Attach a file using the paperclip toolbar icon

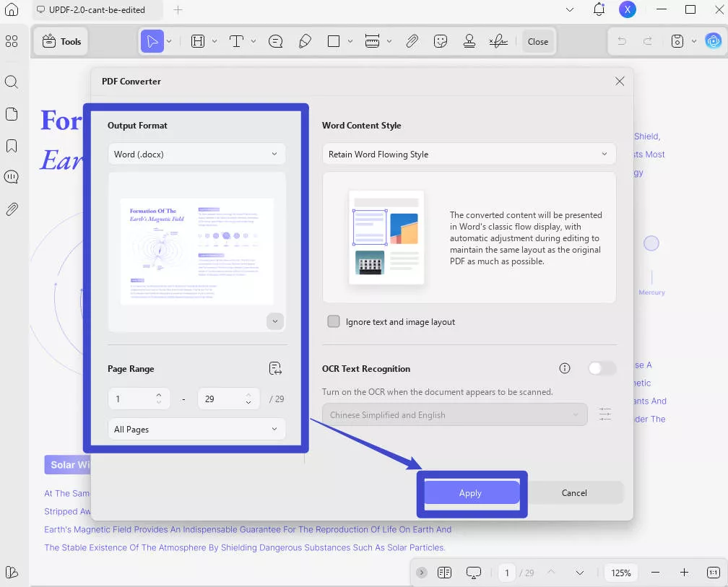[x=412, y=41]
